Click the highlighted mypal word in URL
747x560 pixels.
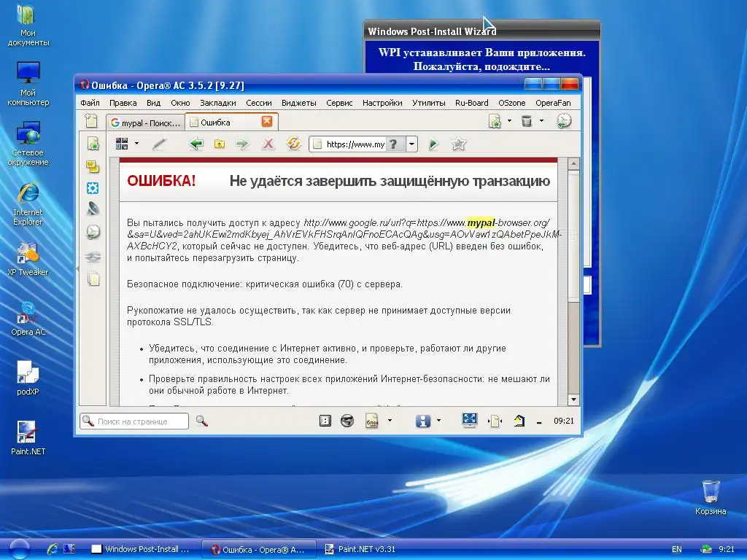click(481, 223)
